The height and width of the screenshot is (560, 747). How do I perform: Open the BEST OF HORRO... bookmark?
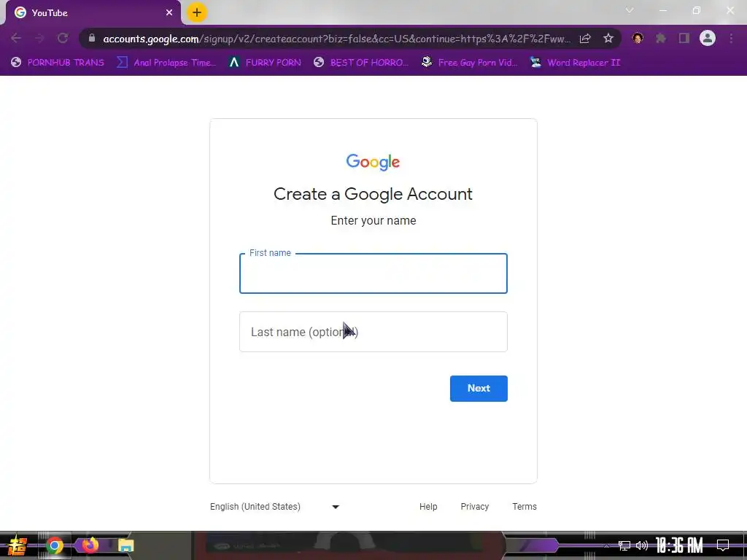pos(361,63)
